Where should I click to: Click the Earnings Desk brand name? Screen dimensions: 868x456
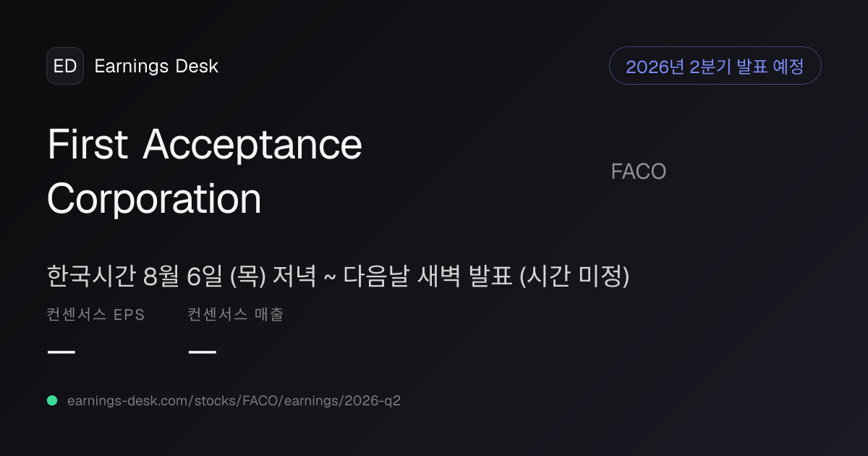click(x=156, y=67)
